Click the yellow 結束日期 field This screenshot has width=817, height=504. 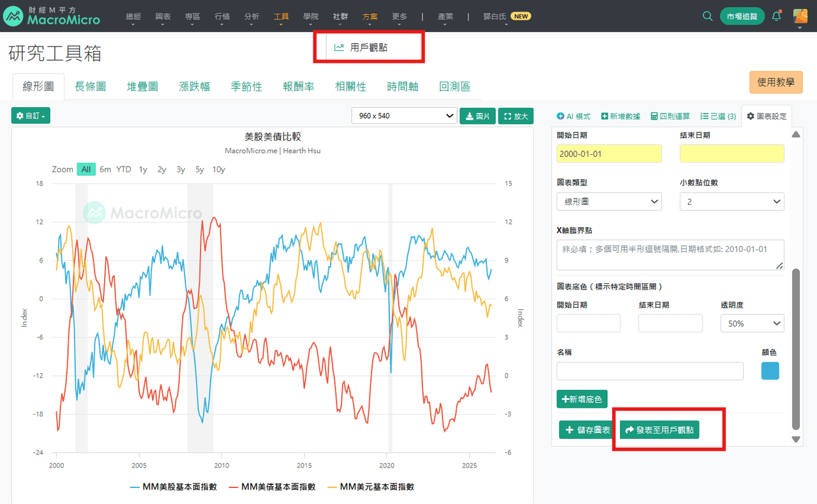pos(731,154)
